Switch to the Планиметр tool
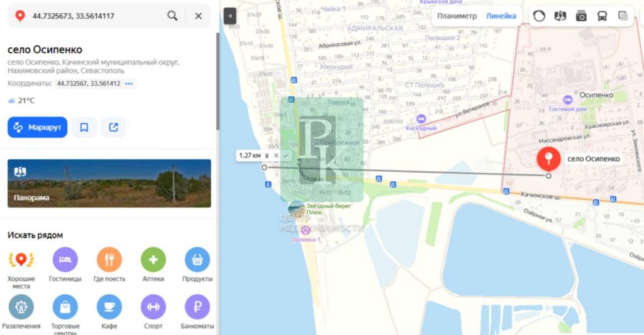 [x=457, y=16]
